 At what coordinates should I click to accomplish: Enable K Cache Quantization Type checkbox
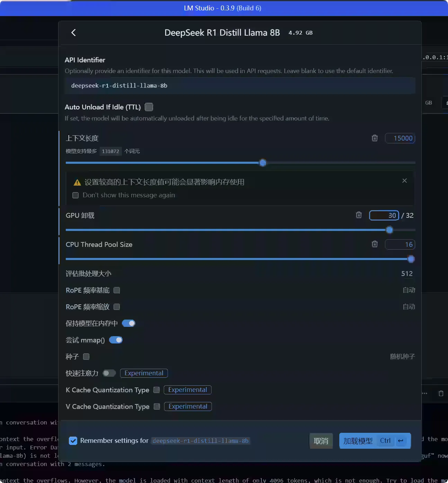coord(156,390)
